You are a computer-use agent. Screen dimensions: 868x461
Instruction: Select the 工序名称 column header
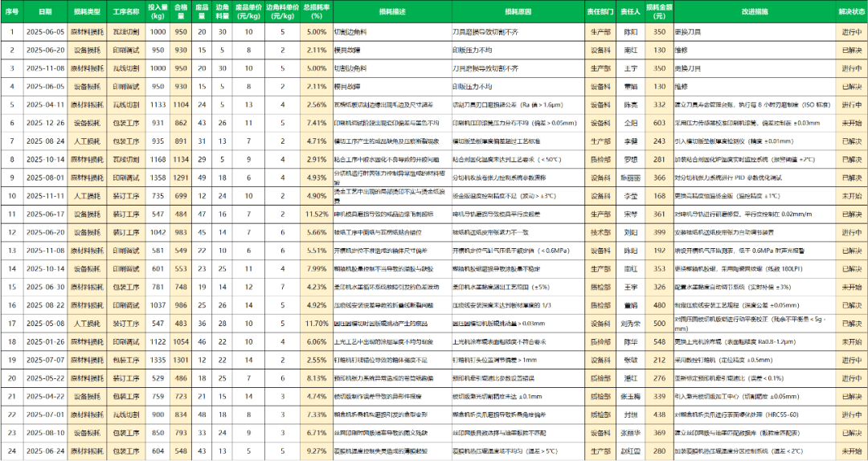[126, 11]
